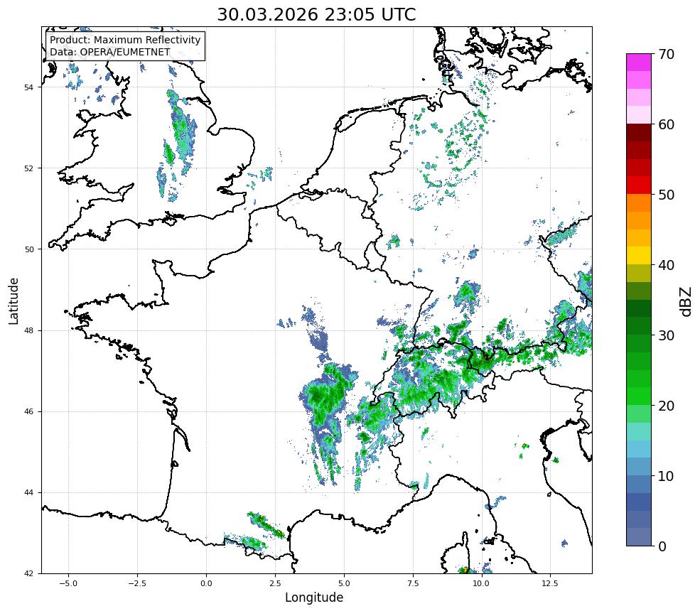The width and height of the screenshot is (700, 611).
Task: Click latitude tick label 42
Action: pos(28,573)
